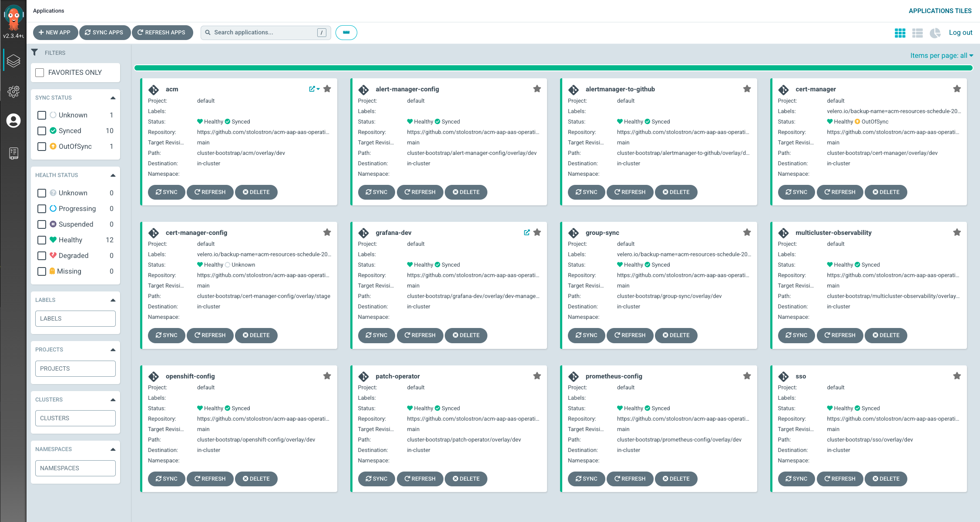Viewport: 980px width, 522px height.
Task: Collapse the Labels filter section
Action: (113, 300)
